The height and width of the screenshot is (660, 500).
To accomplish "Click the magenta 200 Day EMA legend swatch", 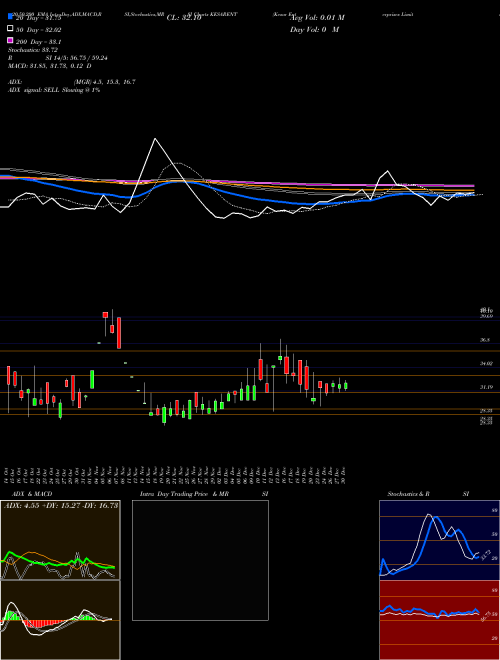I will pyautogui.click(x=11, y=41).
